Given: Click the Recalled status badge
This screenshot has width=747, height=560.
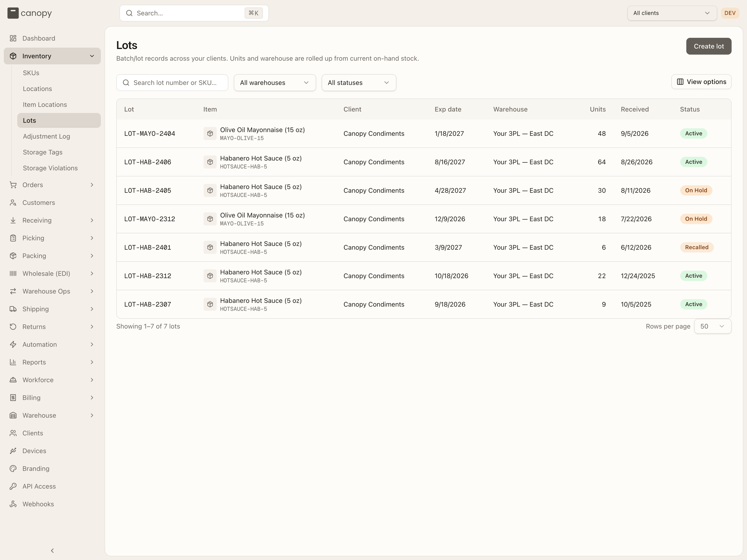Looking at the screenshot, I should pos(697,247).
